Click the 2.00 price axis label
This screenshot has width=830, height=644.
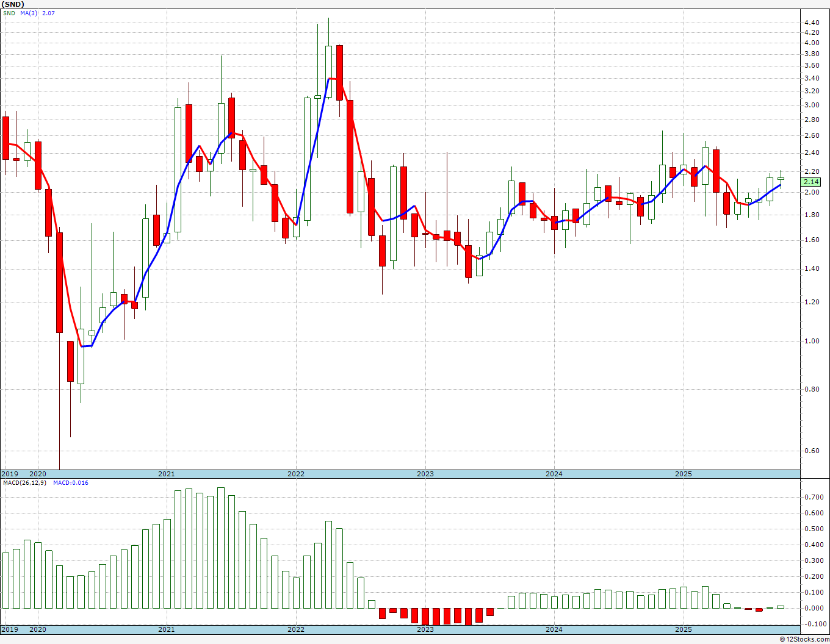pos(812,192)
